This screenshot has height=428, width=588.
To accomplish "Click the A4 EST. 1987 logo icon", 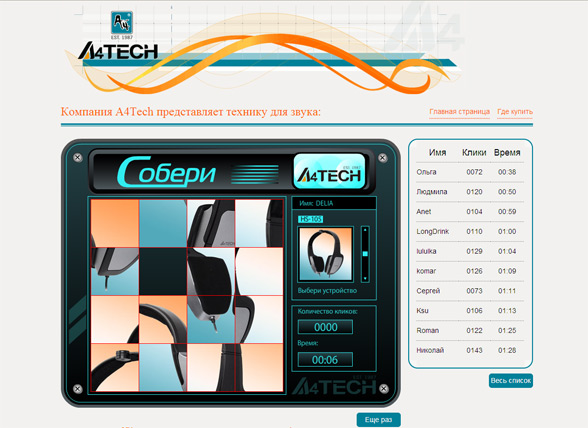I will click(122, 25).
